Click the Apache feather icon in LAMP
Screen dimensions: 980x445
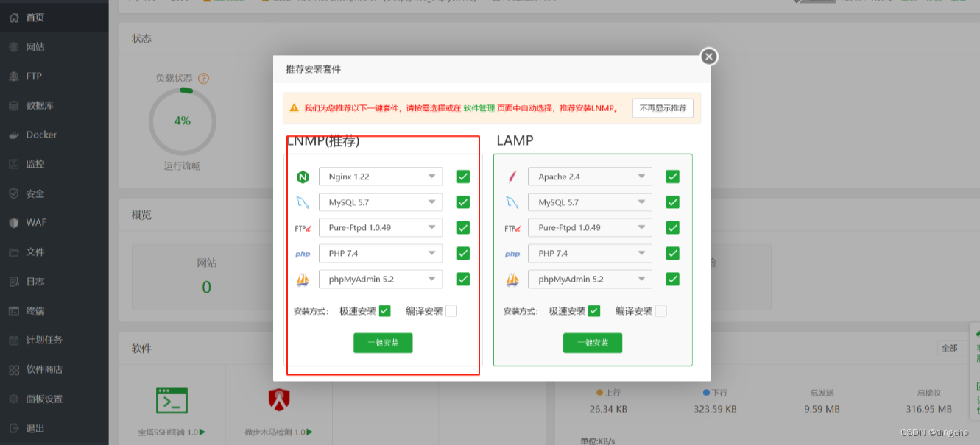(x=512, y=177)
